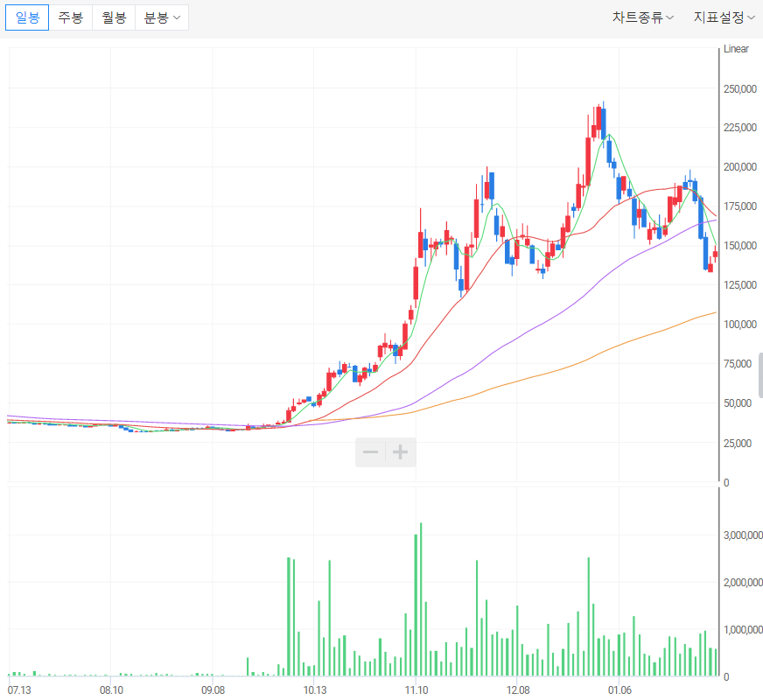
Task: Click the 225,000 price axis label
Action: pos(739,128)
